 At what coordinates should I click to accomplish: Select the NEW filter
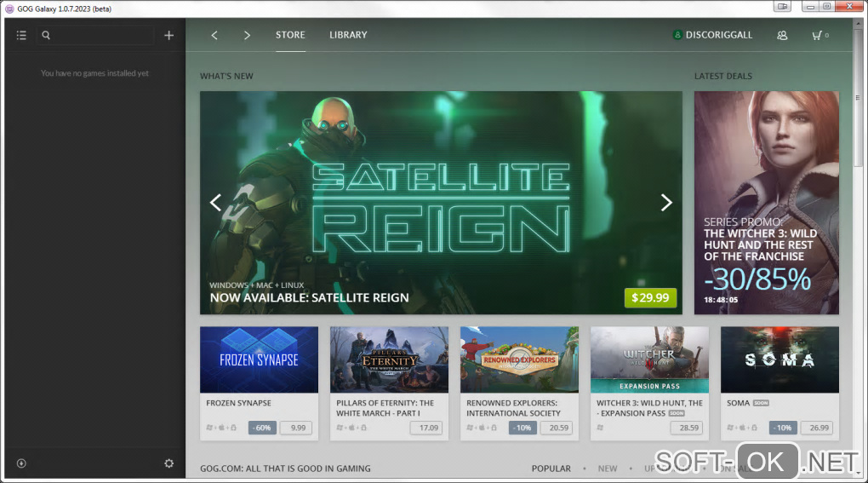click(608, 468)
